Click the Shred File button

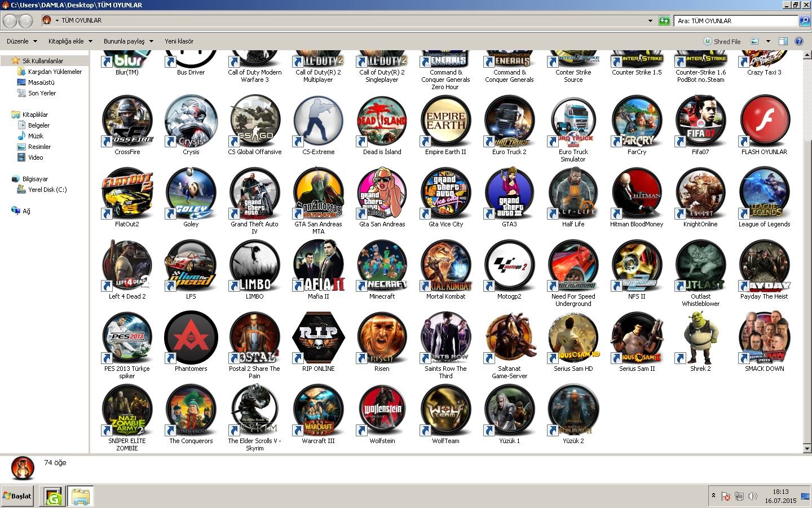[722, 41]
